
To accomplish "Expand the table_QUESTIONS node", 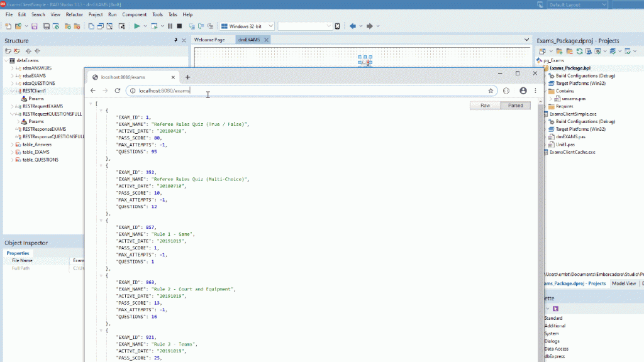I will 12,160.
